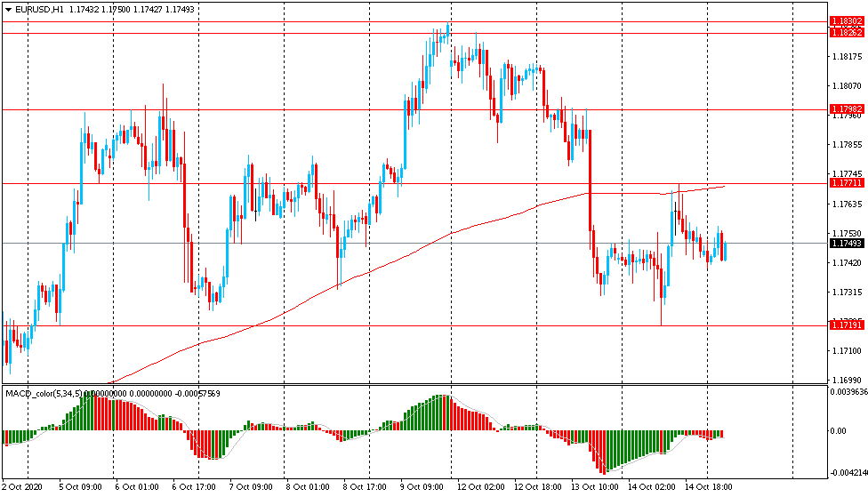Click the 1.18175 price scale value

click(847, 56)
